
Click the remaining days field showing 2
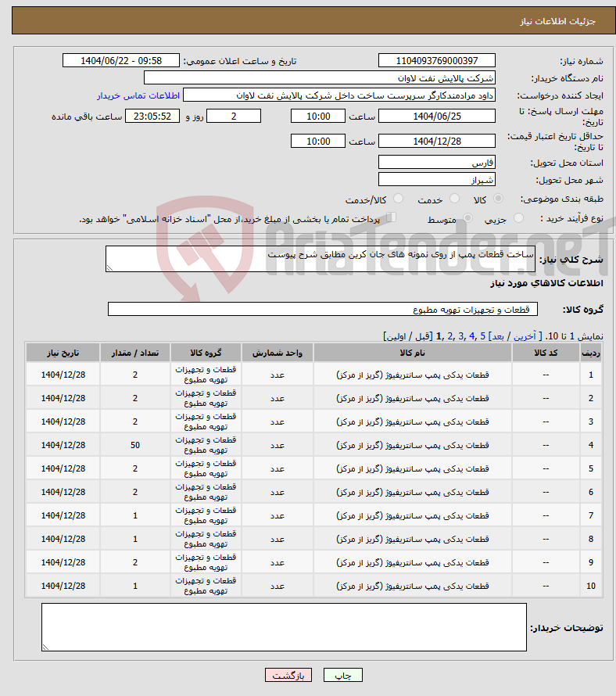click(234, 116)
